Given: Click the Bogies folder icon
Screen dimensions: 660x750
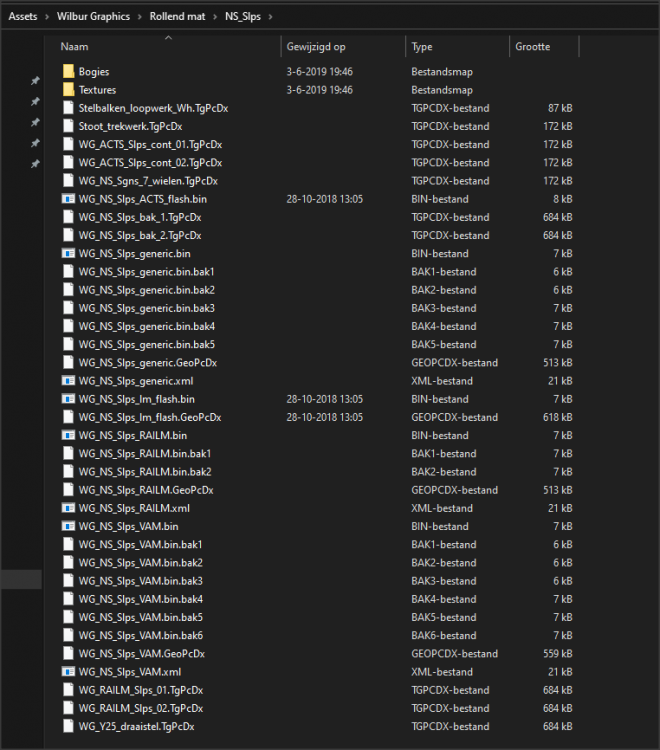Looking at the screenshot, I should 68,72.
